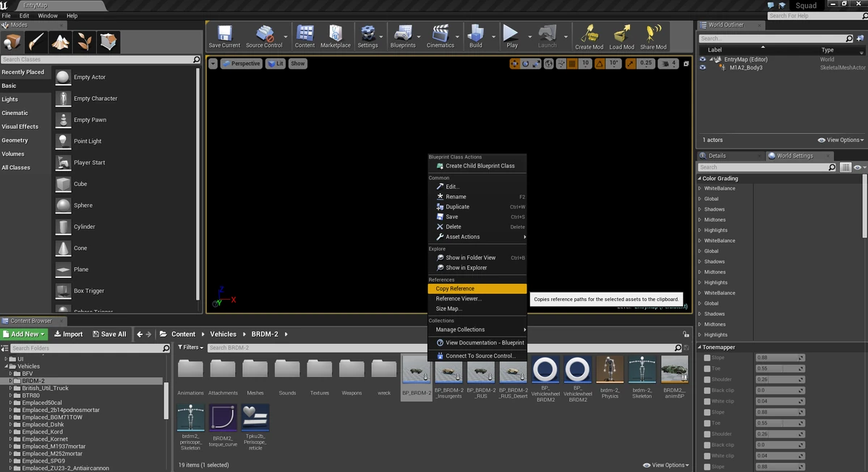The image size is (868, 472).
Task: Expand the Shadows section under Color Grading
Action: [699, 209]
